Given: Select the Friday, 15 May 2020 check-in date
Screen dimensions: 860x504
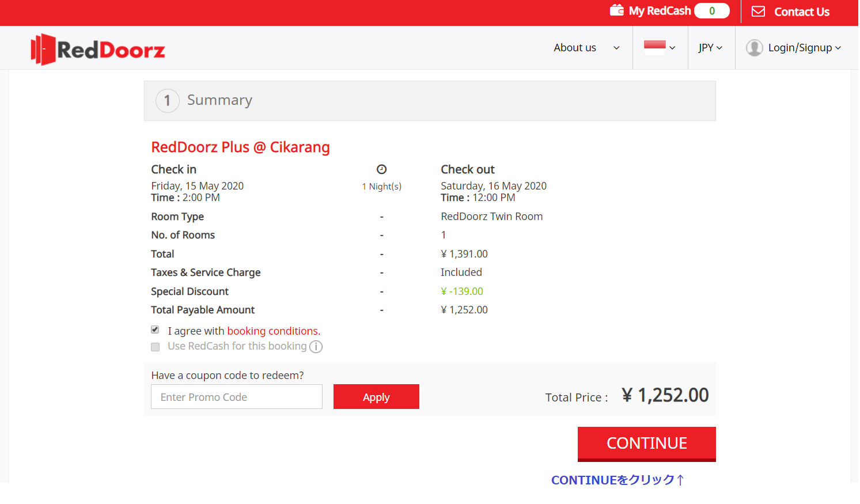Looking at the screenshot, I should pos(197,186).
